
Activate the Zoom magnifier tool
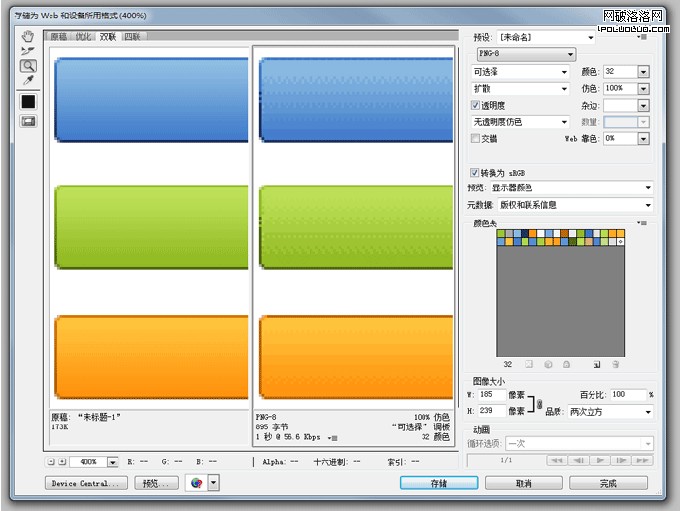(x=28, y=65)
